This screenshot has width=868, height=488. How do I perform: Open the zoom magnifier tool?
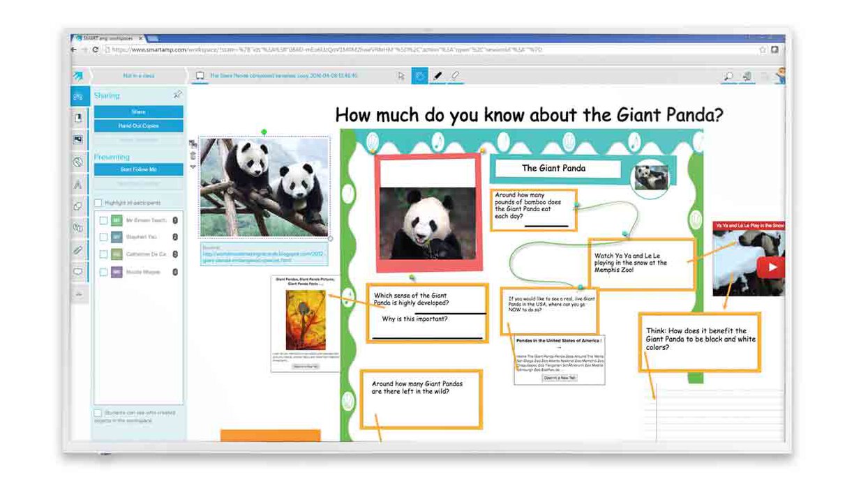click(728, 76)
